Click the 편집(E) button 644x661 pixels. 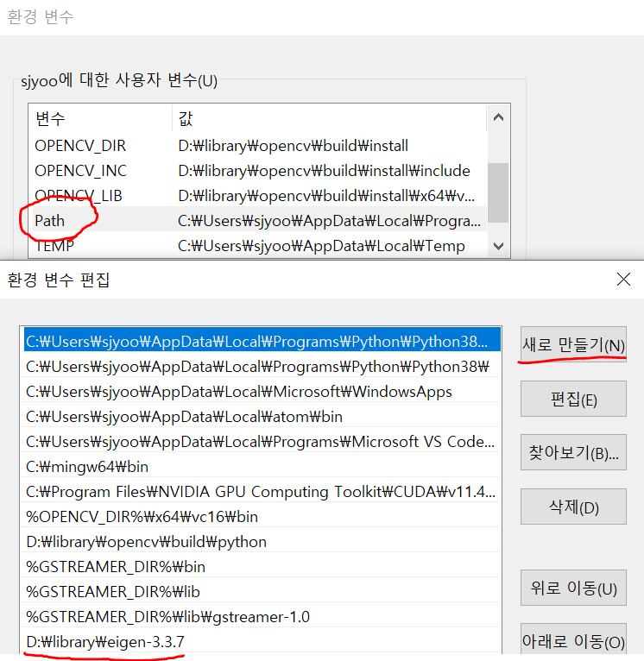[x=573, y=399]
